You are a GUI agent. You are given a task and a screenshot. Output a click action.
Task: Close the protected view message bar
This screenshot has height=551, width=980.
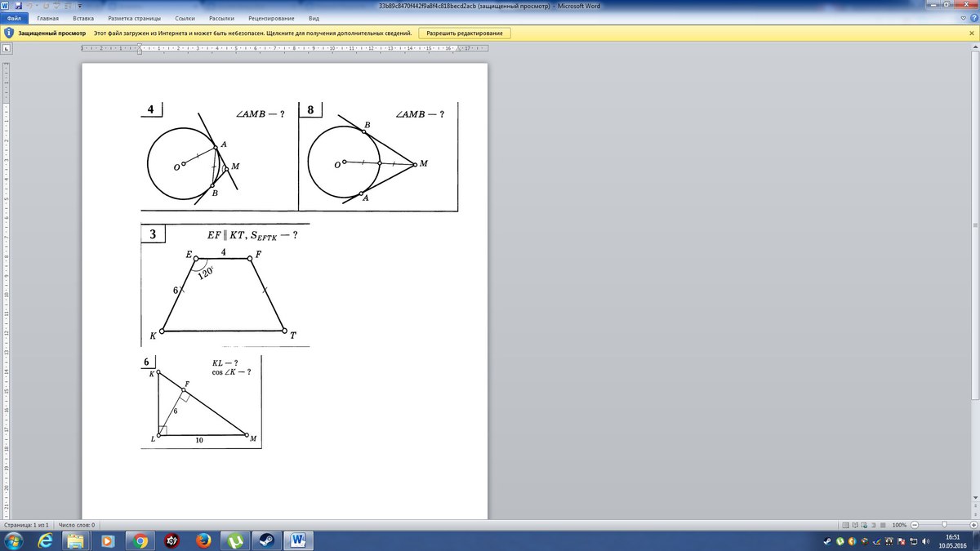click(x=971, y=33)
